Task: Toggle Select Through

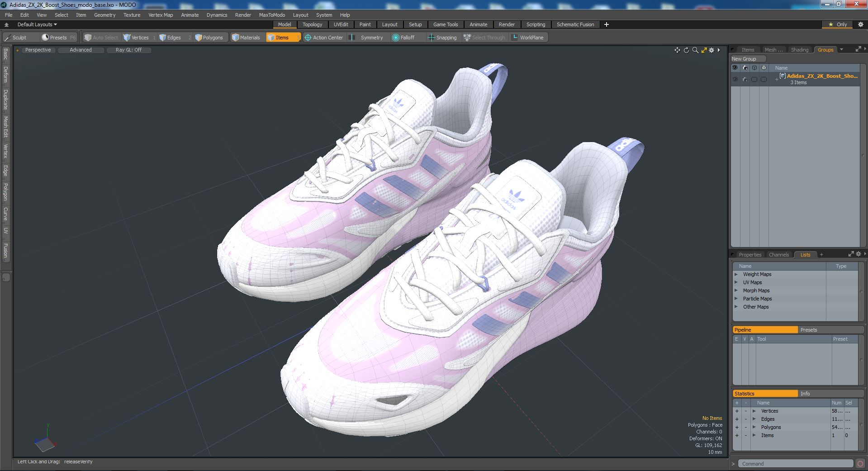Action: tap(484, 38)
